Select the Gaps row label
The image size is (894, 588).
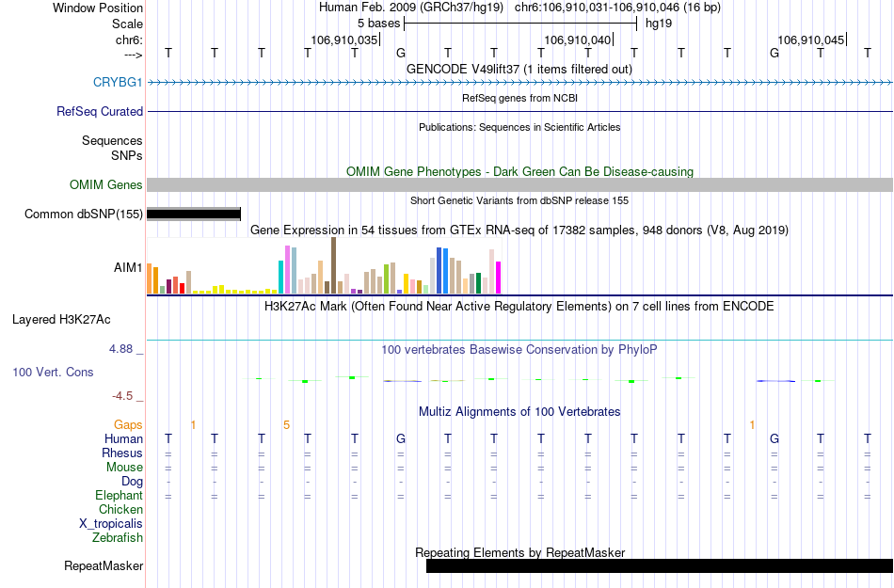pyautogui.click(x=128, y=424)
